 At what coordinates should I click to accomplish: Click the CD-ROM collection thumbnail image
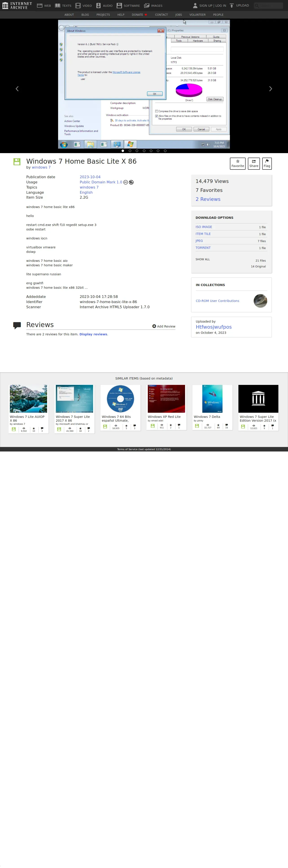coord(260,301)
